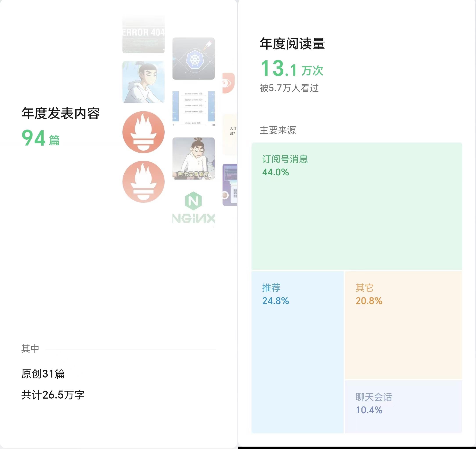This screenshot has height=449, width=476.
Task: Select the green 订阅号消息 44.0% block
Action: point(356,206)
